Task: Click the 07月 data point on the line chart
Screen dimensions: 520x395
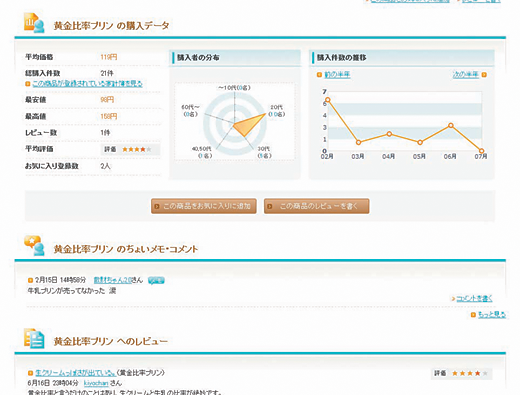Action: 481,151
